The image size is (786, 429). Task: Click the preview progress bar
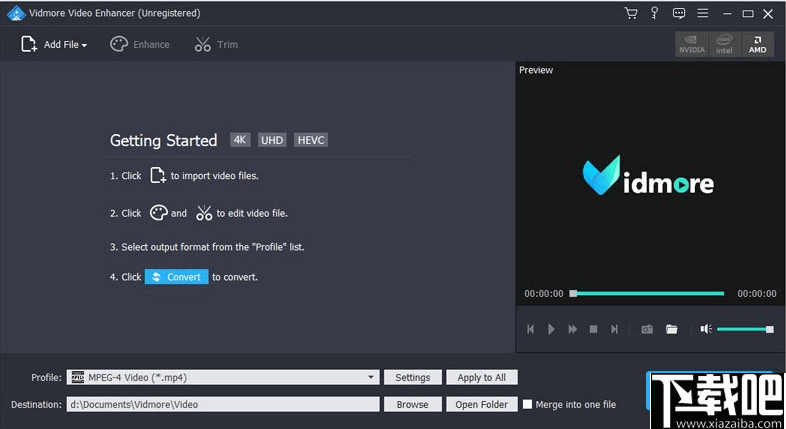(647, 294)
